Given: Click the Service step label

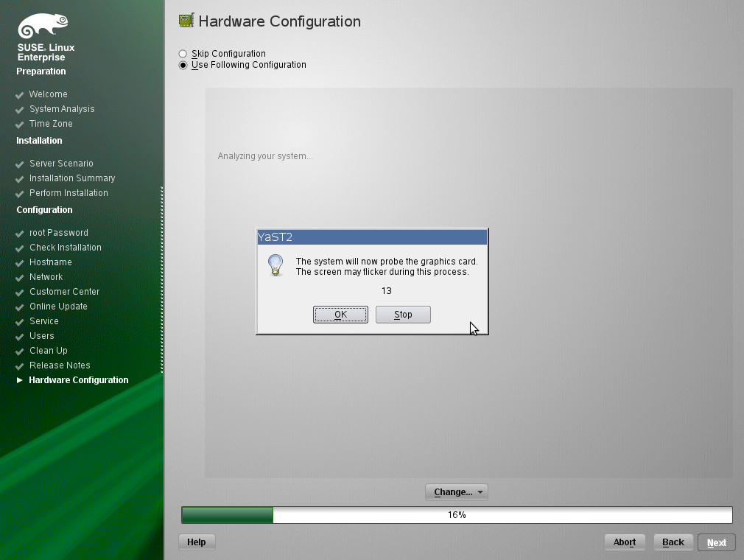Looking at the screenshot, I should coord(44,321).
